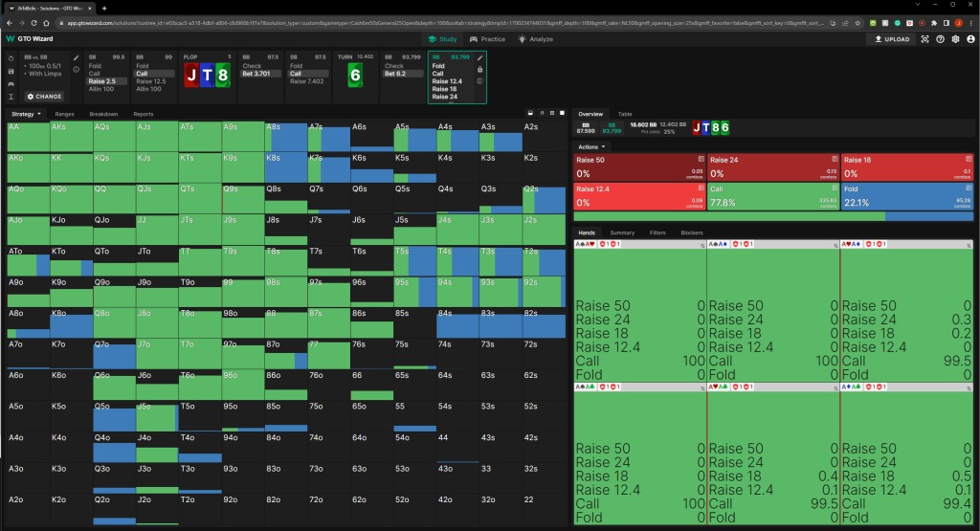Open the settings gear icon
Screen dimensions: 980x531
954,39
